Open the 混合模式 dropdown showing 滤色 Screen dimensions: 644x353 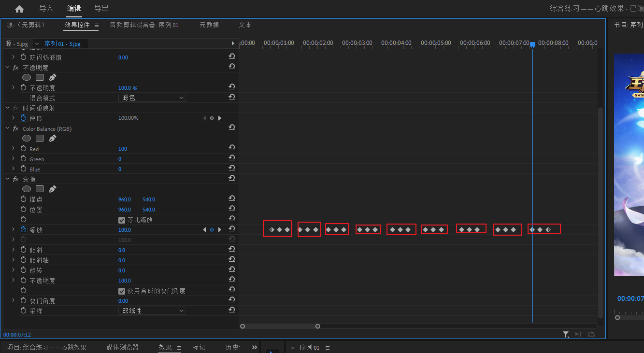152,98
